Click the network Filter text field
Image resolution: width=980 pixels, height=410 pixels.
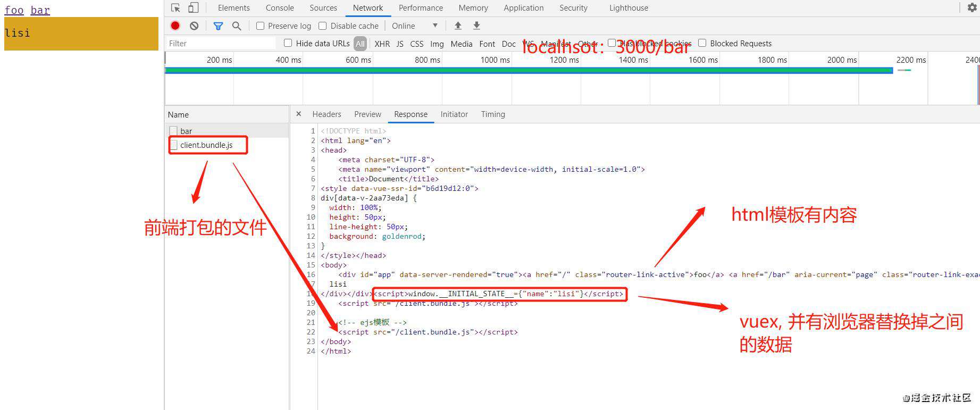pos(220,44)
